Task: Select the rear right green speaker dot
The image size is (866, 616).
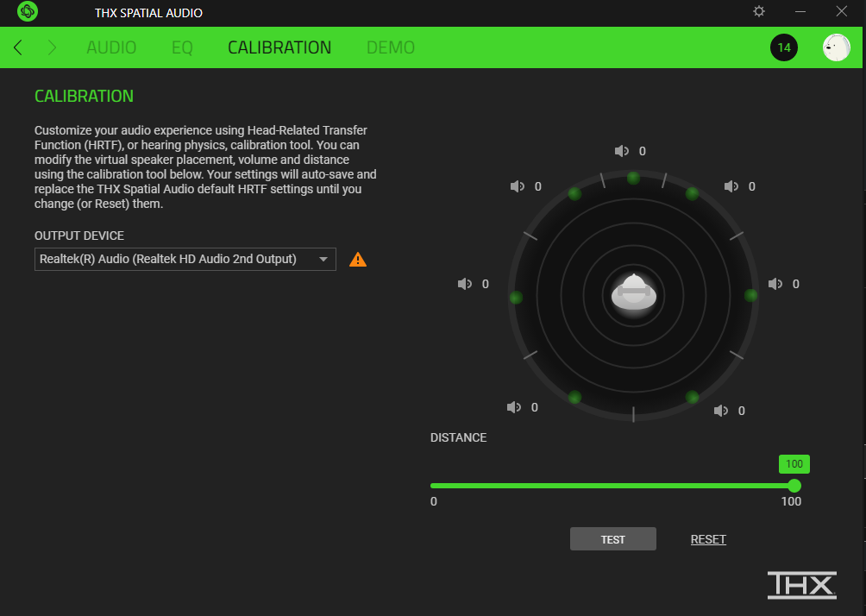Action: point(692,397)
